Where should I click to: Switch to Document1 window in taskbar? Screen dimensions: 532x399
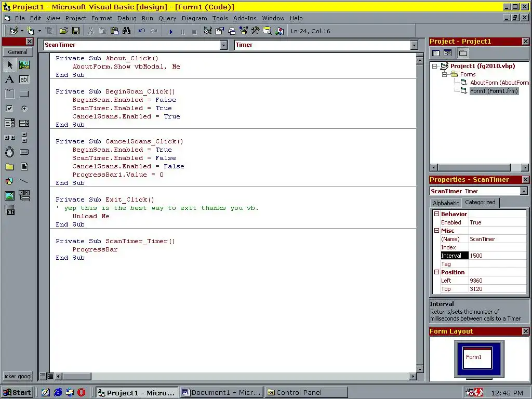222,393
